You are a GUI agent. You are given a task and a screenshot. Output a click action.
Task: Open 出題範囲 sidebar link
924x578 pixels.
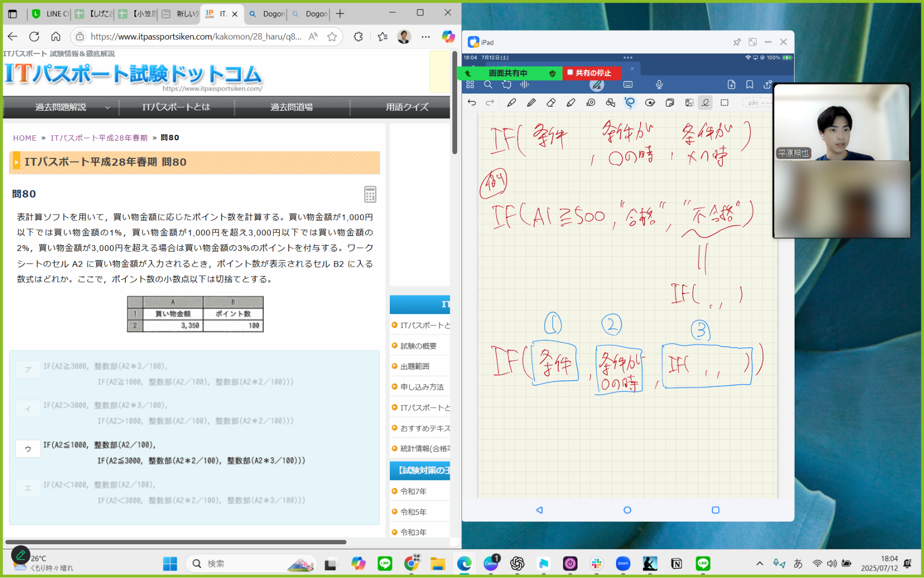tap(415, 366)
